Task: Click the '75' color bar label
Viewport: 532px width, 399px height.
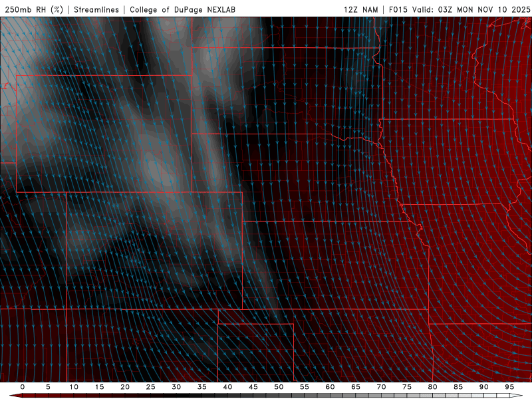Action: (x=407, y=387)
